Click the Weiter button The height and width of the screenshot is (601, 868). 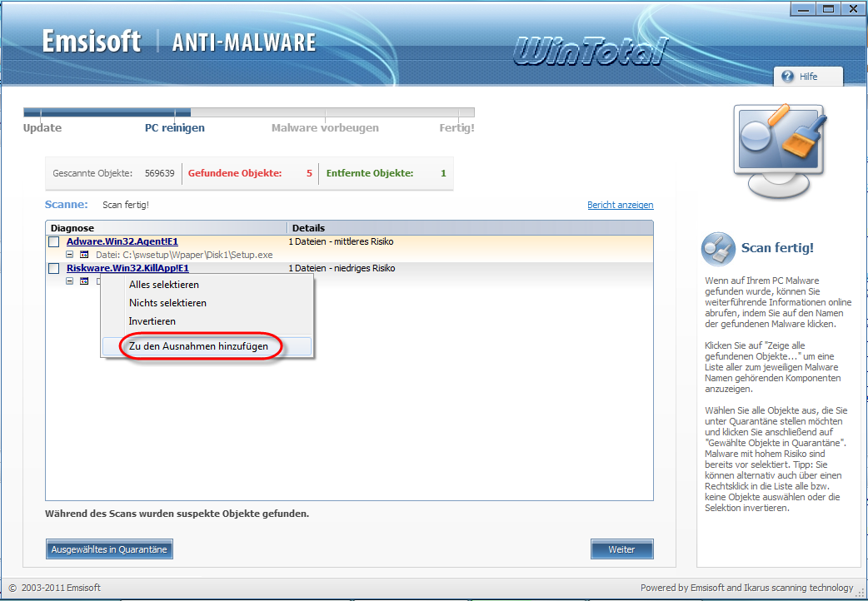pos(621,549)
